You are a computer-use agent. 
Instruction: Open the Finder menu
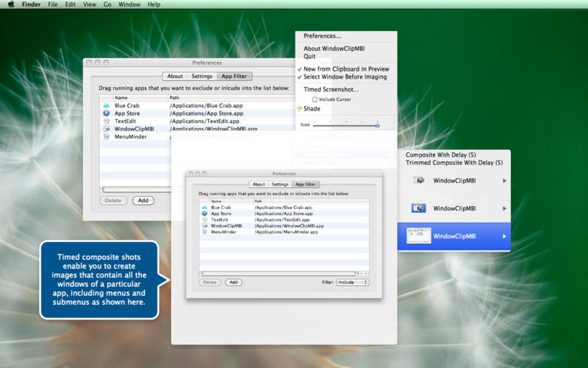[31, 4]
